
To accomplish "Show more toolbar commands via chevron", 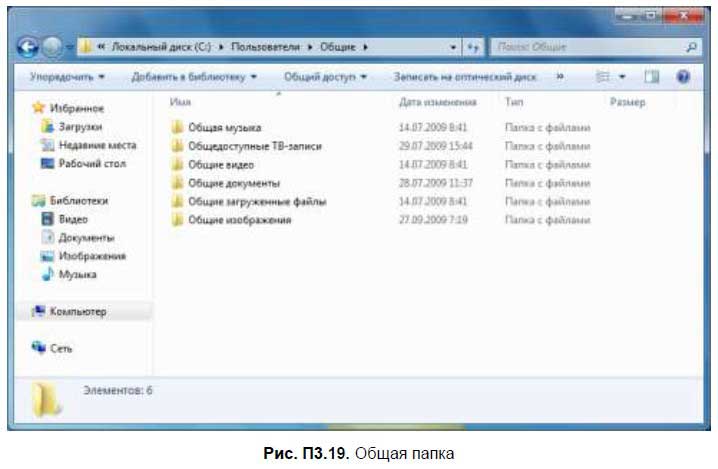I will [560, 77].
